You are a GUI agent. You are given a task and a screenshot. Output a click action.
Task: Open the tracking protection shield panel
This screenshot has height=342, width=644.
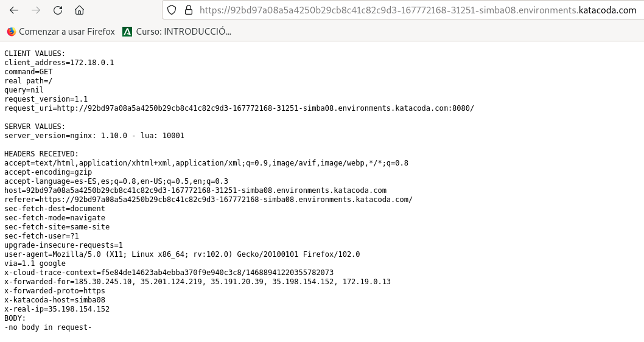click(172, 10)
